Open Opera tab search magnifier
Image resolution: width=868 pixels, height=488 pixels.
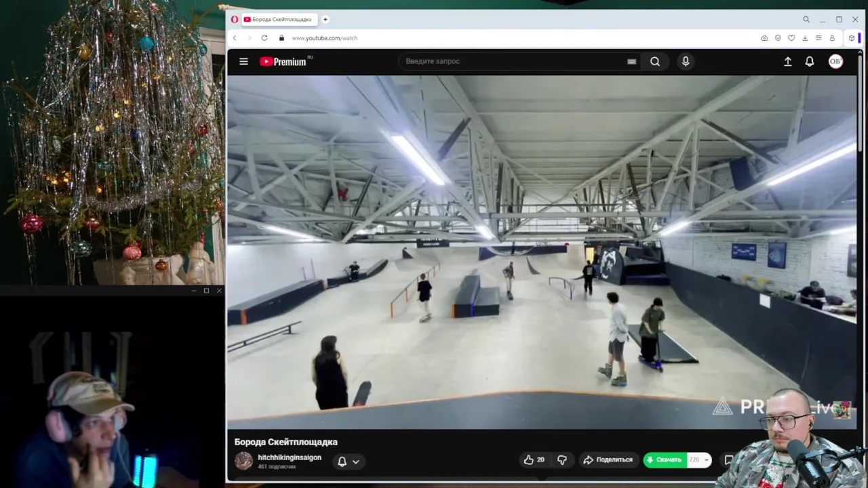pyautogui.click(x=806, y=20)
